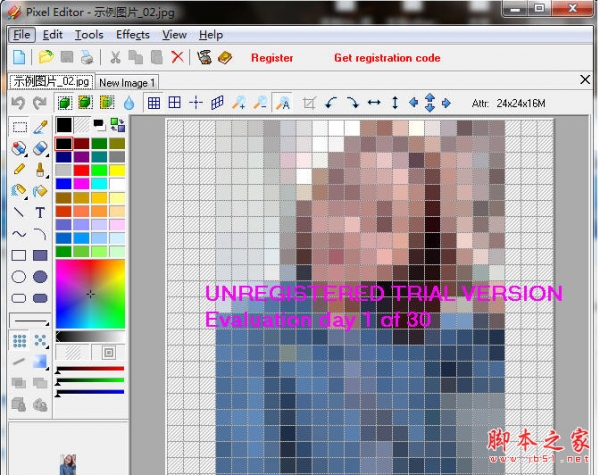Rotate image clockwise
The width and height of the screenshot is (600, 475).
point(352,103)
